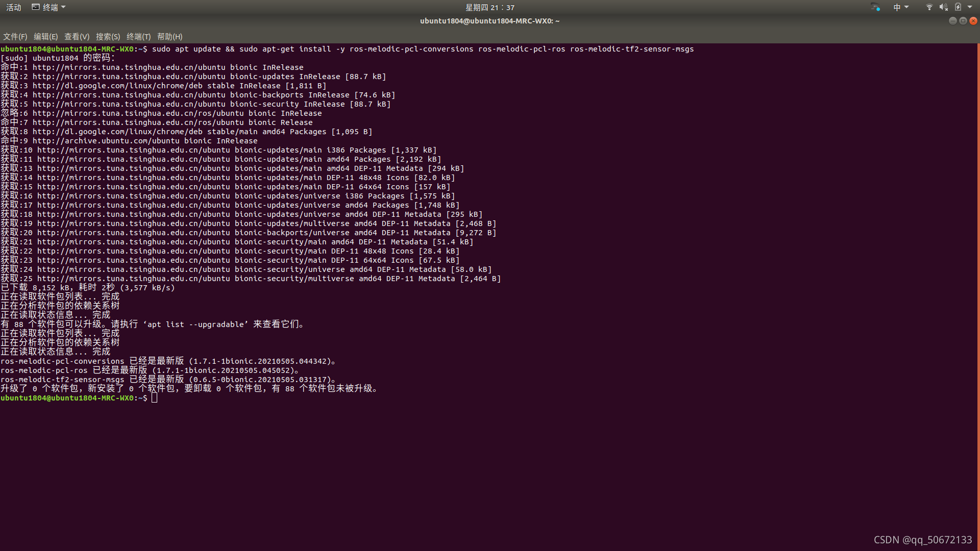Expand the system menu arrow

[970, 7]
